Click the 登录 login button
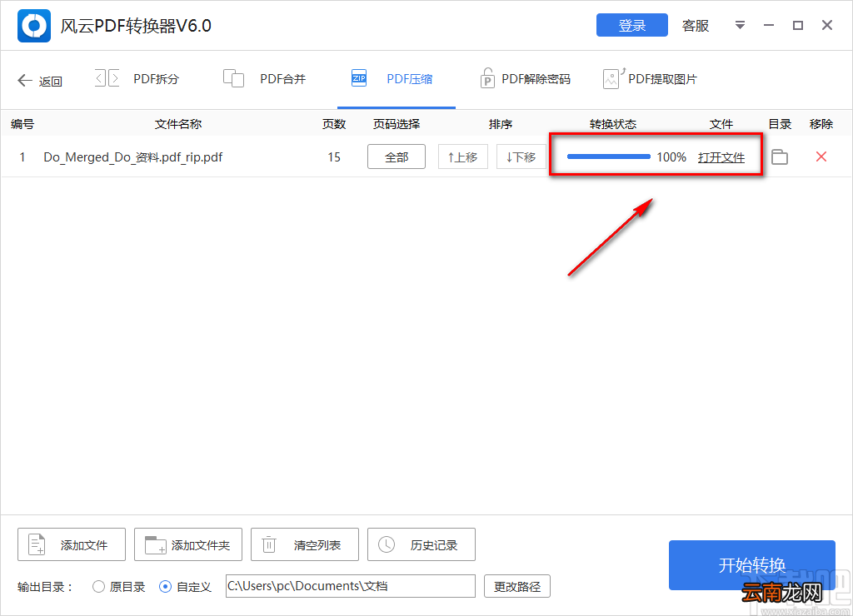This screenshot has height=616, width=853. [631, 25]
